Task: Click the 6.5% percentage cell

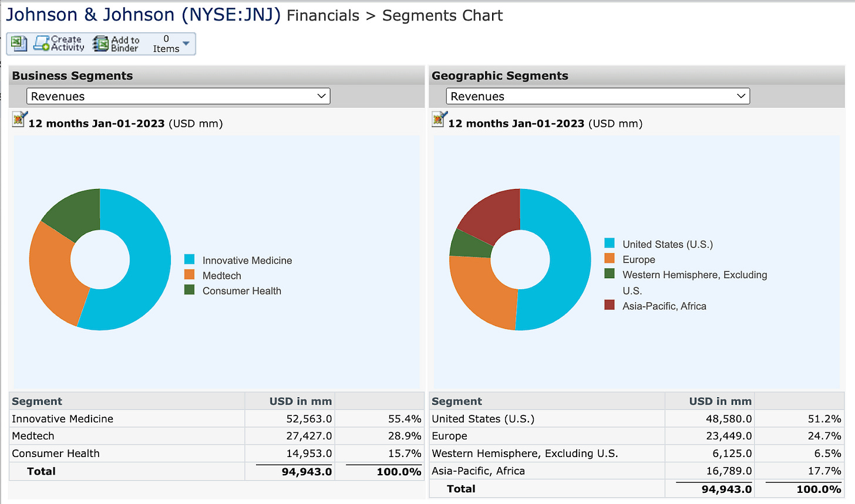Action: tap(828, 454)
